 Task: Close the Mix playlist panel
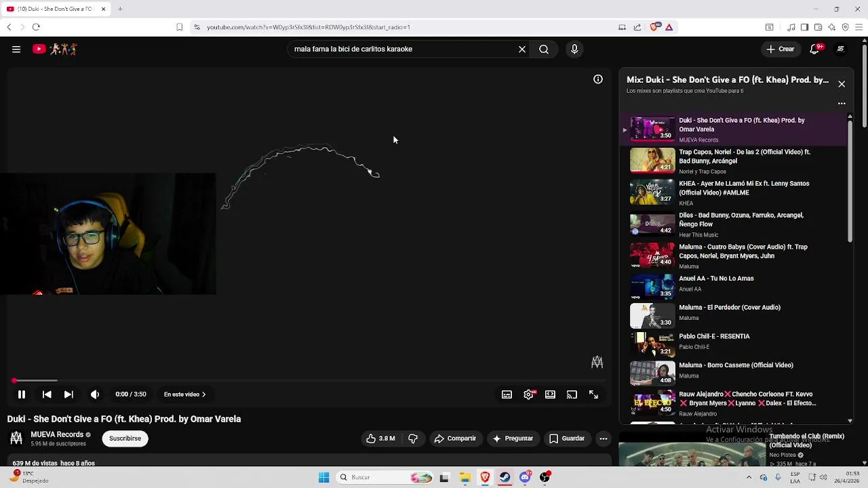coord(842,84)
